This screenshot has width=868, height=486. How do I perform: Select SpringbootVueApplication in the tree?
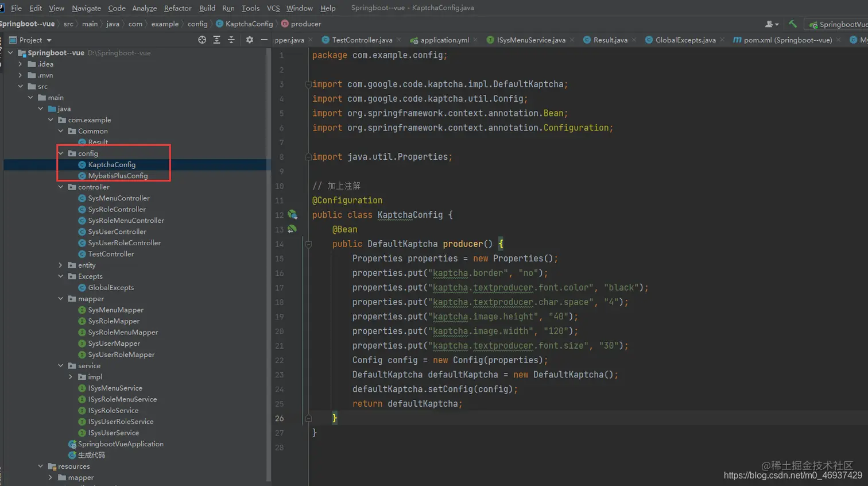pyautogui.click(x=121, y=443)
